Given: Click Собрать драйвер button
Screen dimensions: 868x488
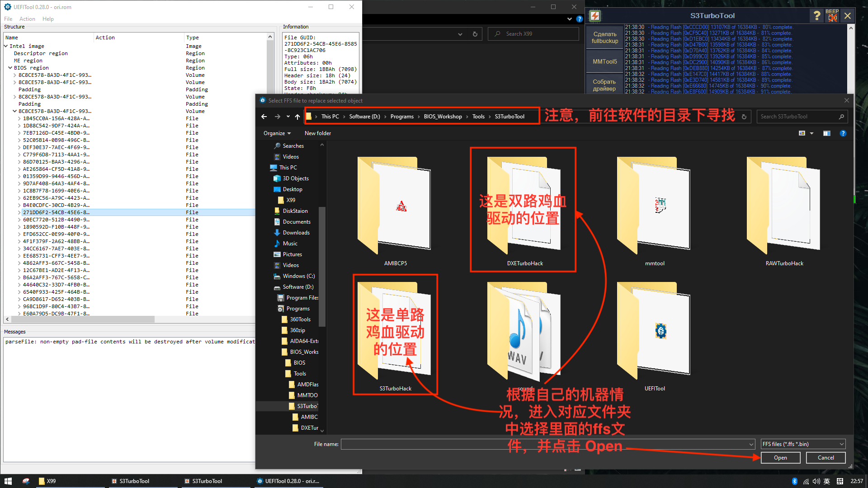Looking at the screenshot, I should (605, 85).
